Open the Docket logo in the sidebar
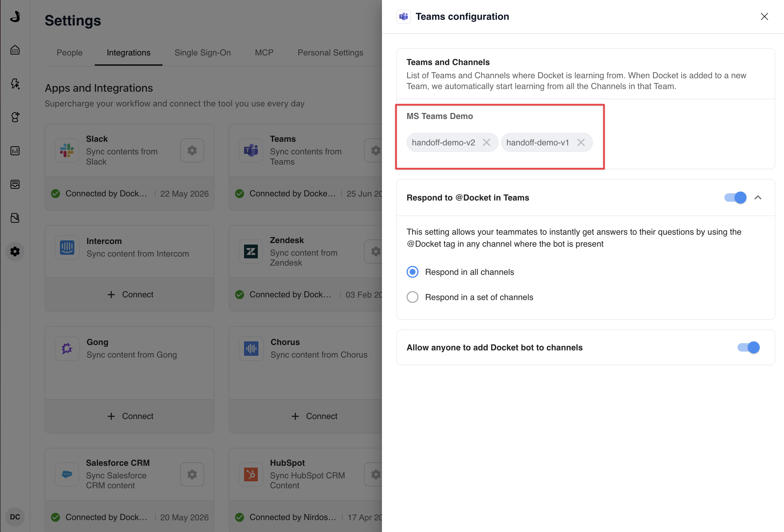 [15, 16]
